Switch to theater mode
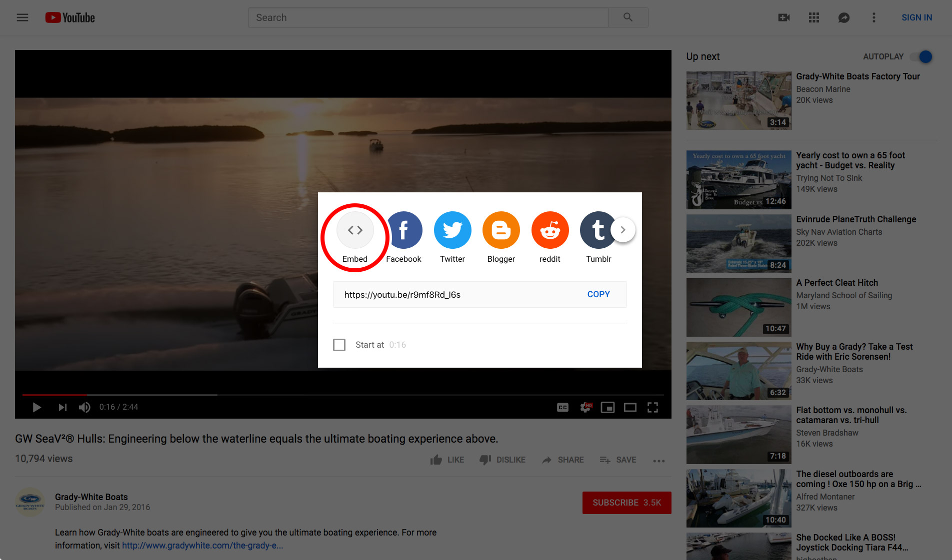 coord(630,408)
